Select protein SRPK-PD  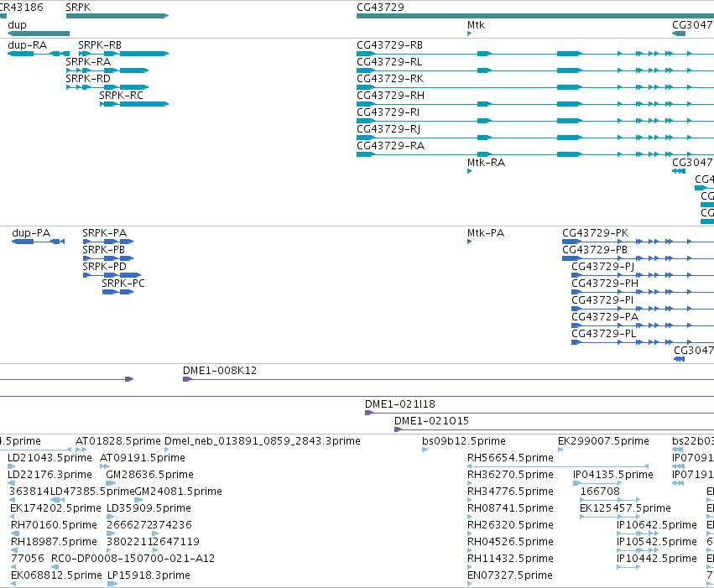[x=104, y=267]
